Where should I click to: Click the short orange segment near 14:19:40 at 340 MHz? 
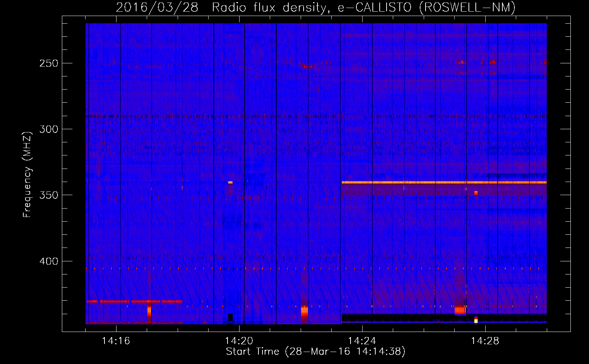click(230, 182)
